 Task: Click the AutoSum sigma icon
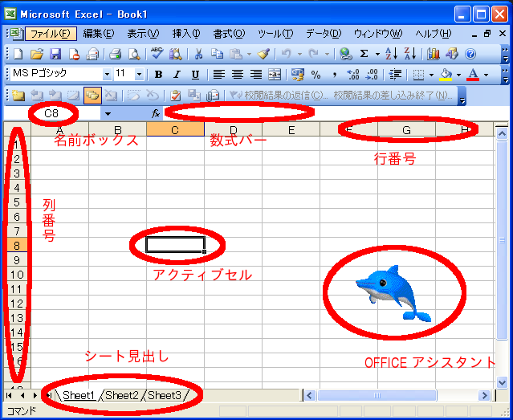click(x=364, y=54)
